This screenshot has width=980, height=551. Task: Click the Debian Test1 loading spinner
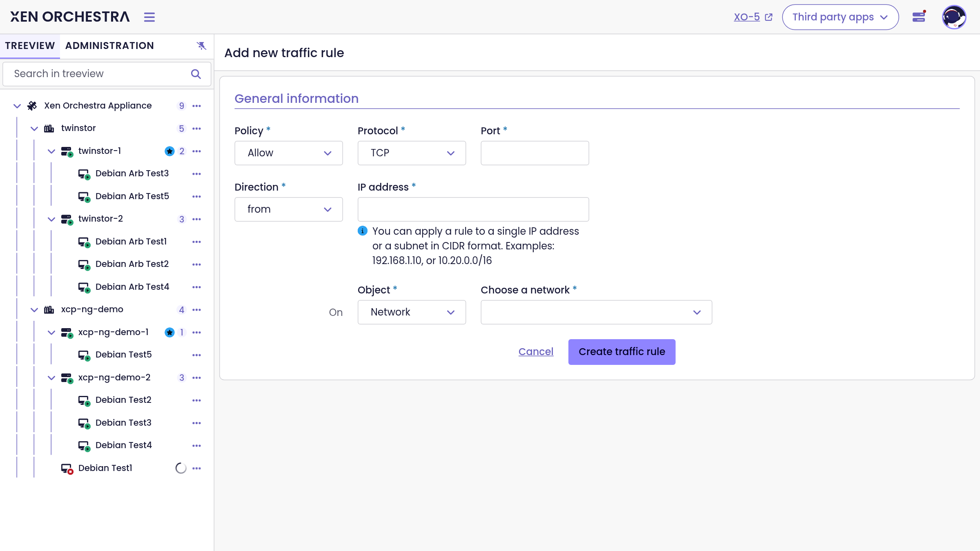tap(181, 468)
